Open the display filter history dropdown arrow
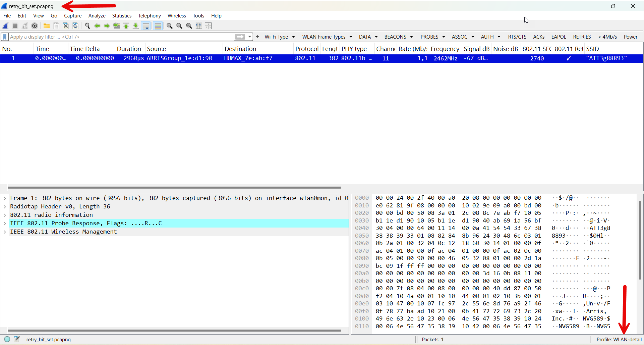 pyautogui.click(x=250, y=37)
